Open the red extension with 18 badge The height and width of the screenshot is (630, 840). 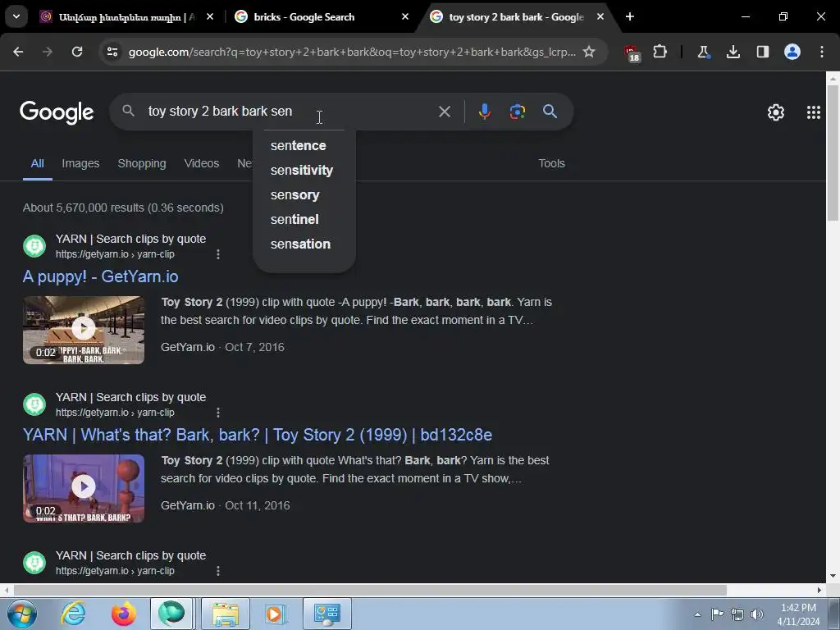point(632,53)
